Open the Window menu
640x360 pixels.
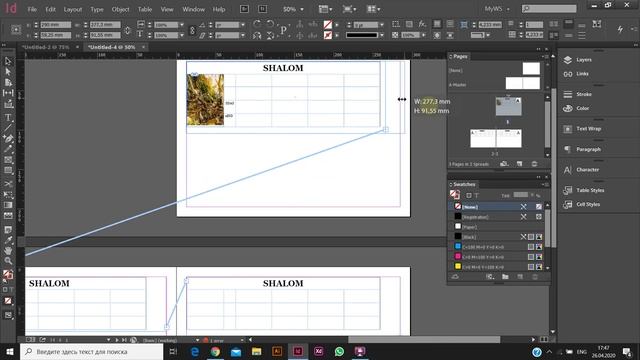(x=193, y=9)
